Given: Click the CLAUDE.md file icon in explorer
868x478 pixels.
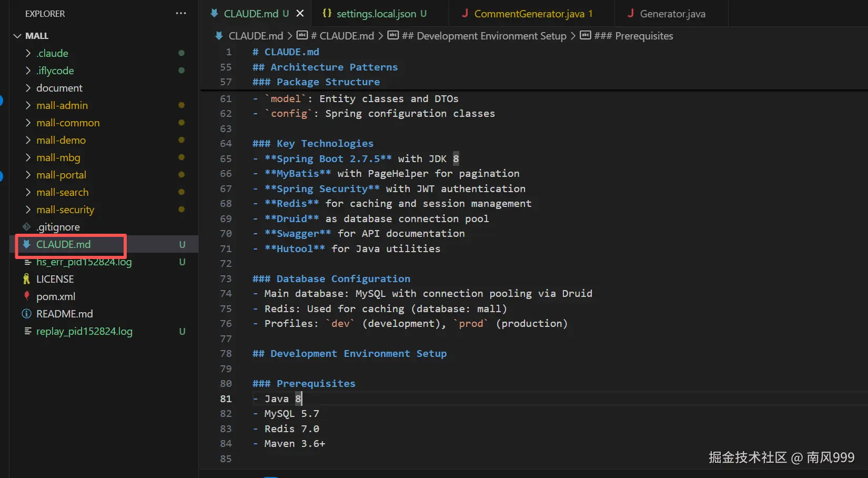Looking at the screenshot, I should 26,244.
